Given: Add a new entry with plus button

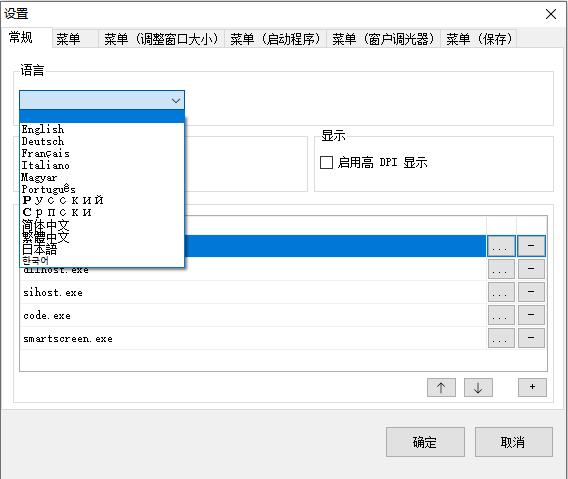Looking at the screenshot, I should (x=532, y=387).
